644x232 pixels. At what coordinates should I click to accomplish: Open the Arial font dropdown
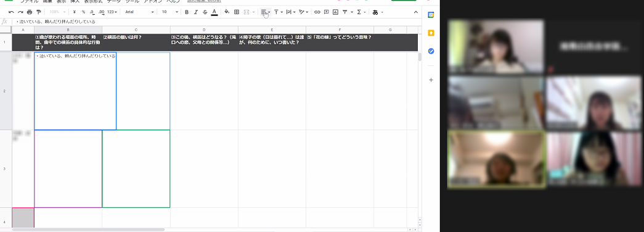(140, 12)
